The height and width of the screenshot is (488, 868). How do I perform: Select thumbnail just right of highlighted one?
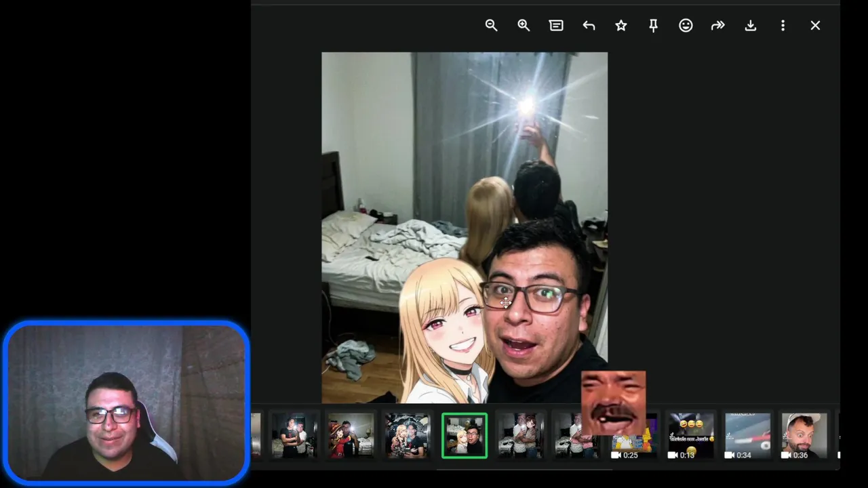click(521, 436)
